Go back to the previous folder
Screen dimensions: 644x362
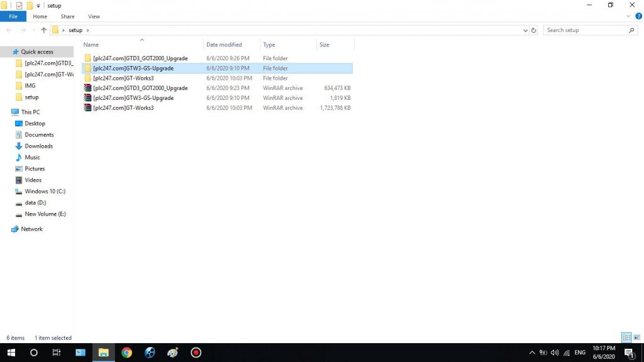tap(9, 30)
